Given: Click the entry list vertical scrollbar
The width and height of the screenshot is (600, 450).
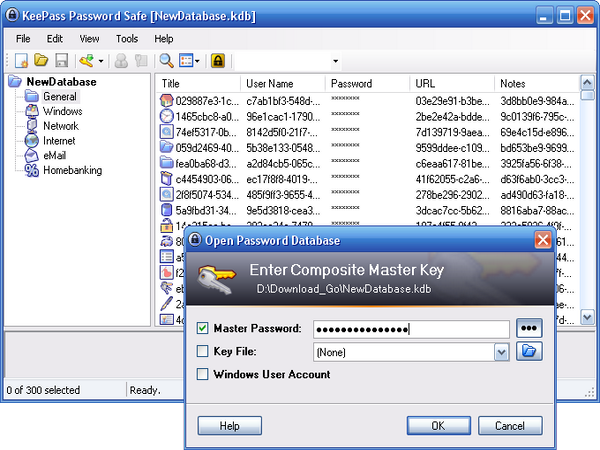Looking at the screenshot, I should click(587, 200).
